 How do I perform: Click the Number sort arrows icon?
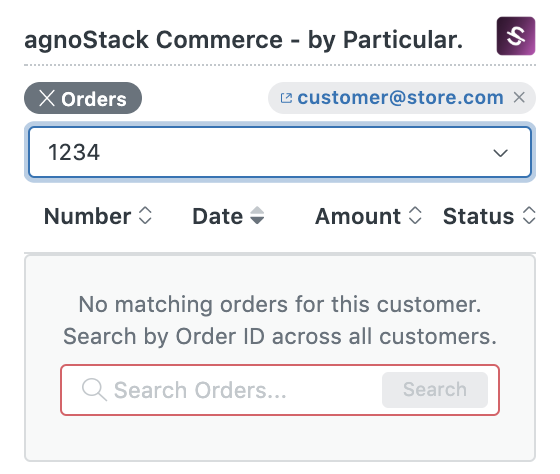[x=145, y=216]
